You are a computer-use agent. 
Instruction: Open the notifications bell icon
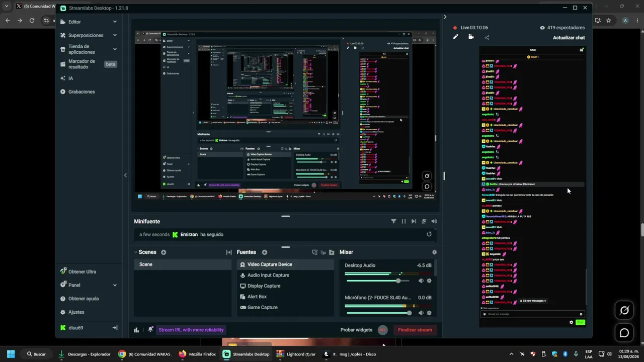coord(150,330)
